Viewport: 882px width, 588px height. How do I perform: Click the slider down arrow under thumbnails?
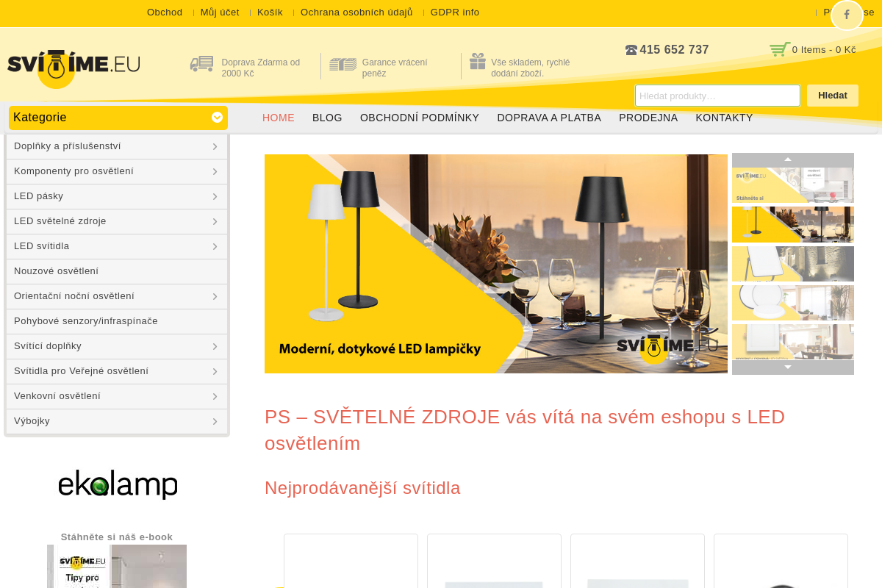tap(788, 367)
